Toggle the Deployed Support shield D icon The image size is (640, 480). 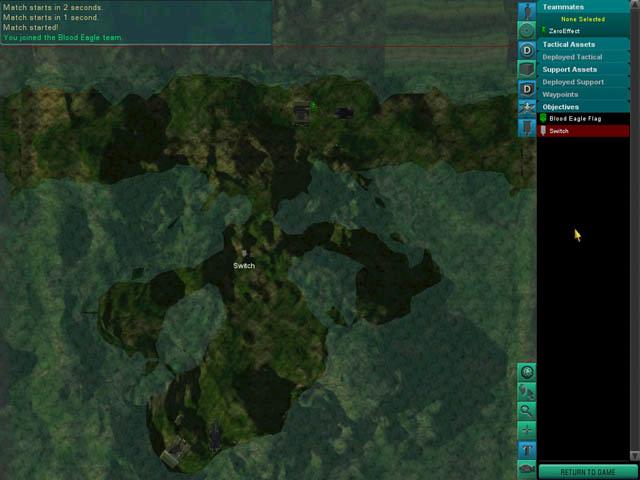click(527, 89)
